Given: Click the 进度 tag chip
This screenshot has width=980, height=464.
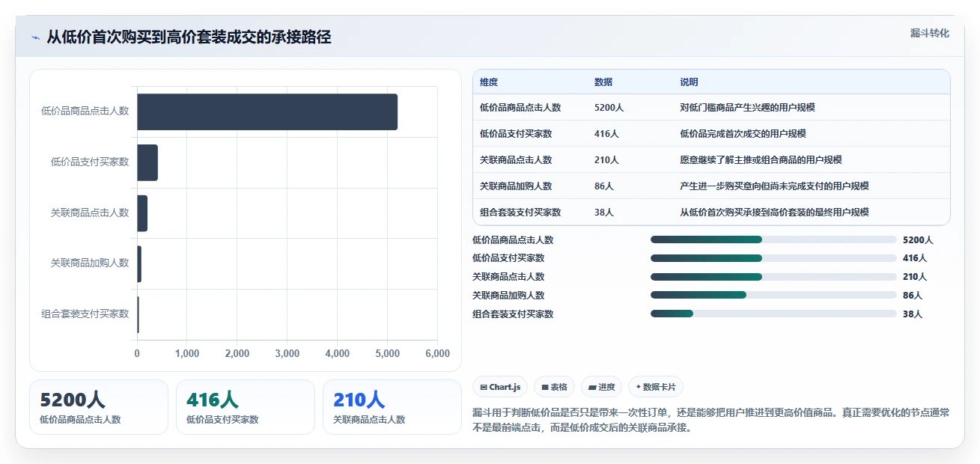Looking at the screenshot, I should coord(601,387).
